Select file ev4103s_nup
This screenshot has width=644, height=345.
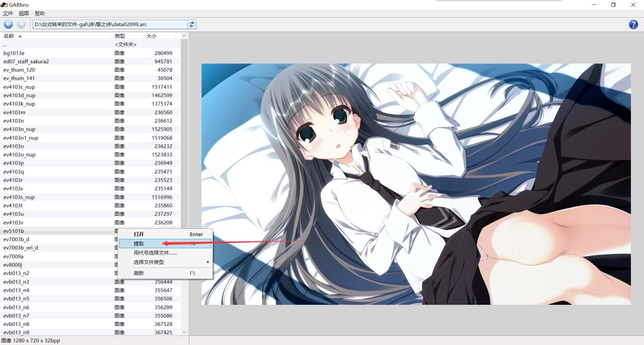90,197
